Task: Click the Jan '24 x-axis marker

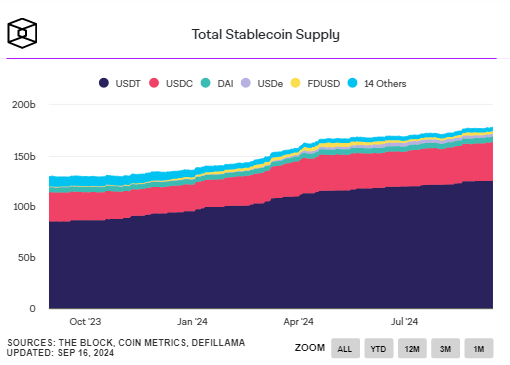Action: click(192, 322)
